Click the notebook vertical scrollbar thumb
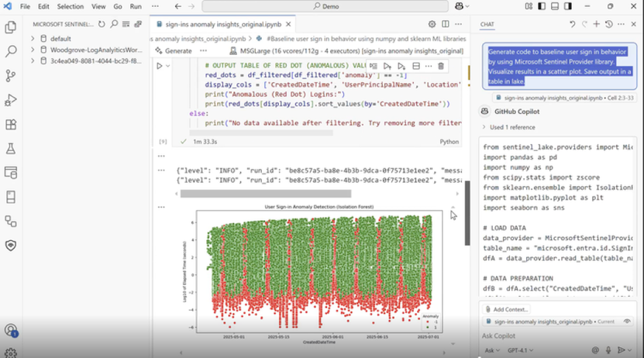644x358 pixels. [x=467, y=213]
